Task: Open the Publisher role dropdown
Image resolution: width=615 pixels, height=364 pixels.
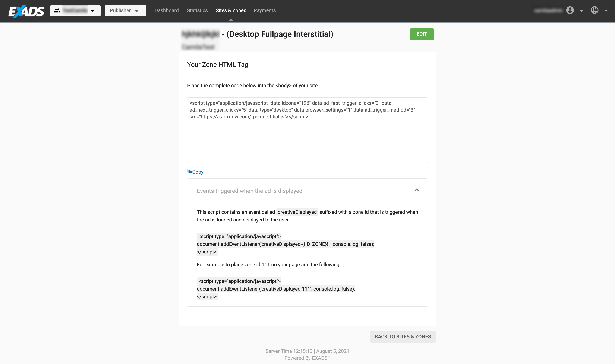Action: click(125, 10)
